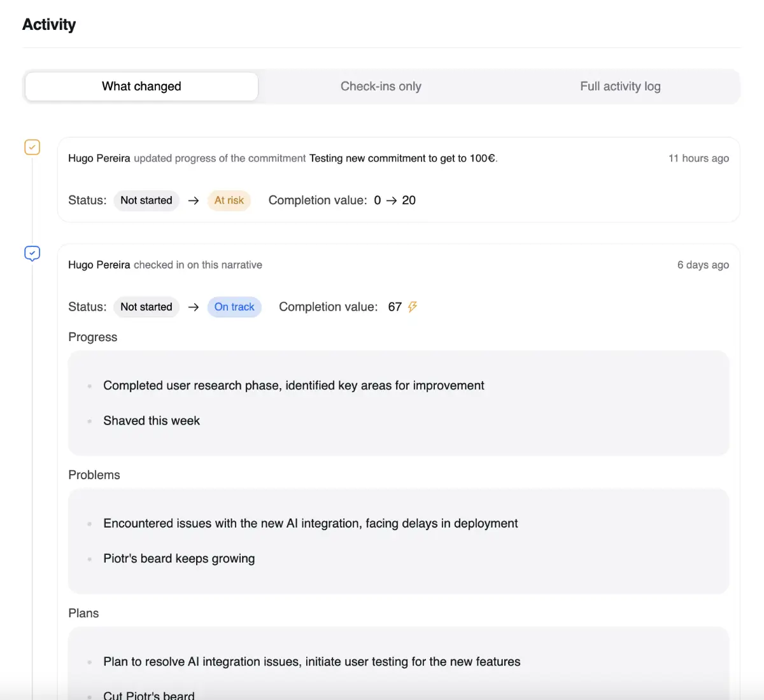764x700 pixels.
Task: Click the arrow between completion values 0 and 20
Action: [392, 200]
